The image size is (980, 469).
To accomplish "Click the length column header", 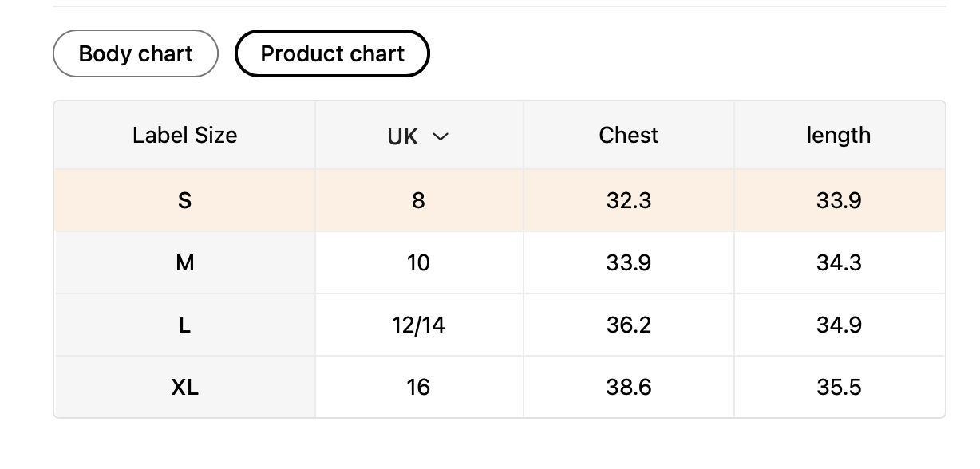I will click(838, 135).
